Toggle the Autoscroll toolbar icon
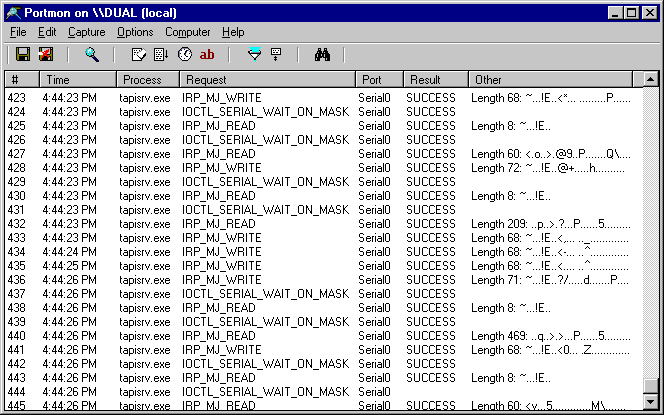Screen dimensions: 664x415 (x=161, y=54)
